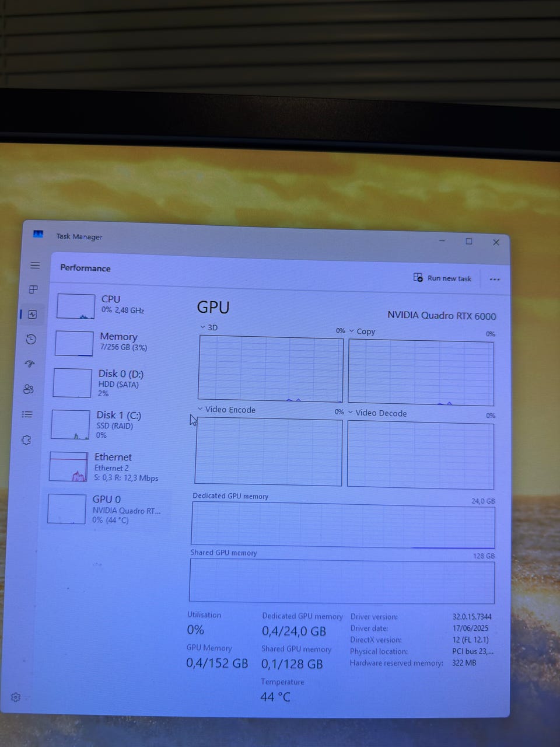Click the 0% Utilisation value
The image size is (560, 747).
pyautogui.click(x=195, y=630)
